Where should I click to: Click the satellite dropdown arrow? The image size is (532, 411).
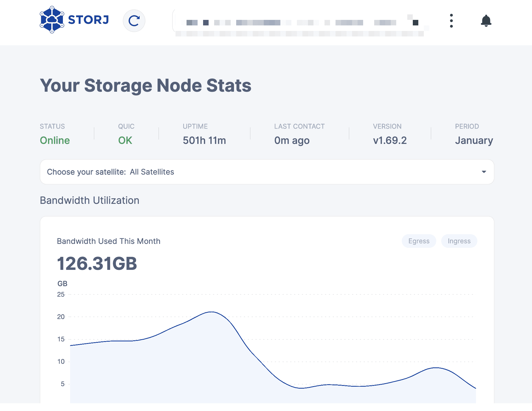click(x=484, y=172)
